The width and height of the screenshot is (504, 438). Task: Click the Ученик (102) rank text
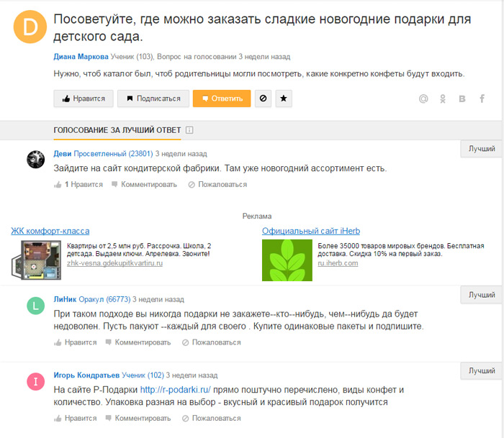coord(143,375)
